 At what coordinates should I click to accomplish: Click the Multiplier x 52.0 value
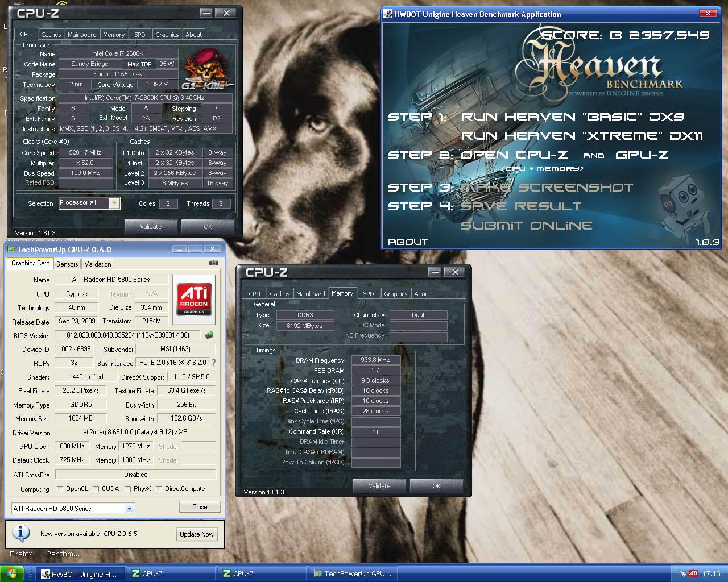point(85,163)
